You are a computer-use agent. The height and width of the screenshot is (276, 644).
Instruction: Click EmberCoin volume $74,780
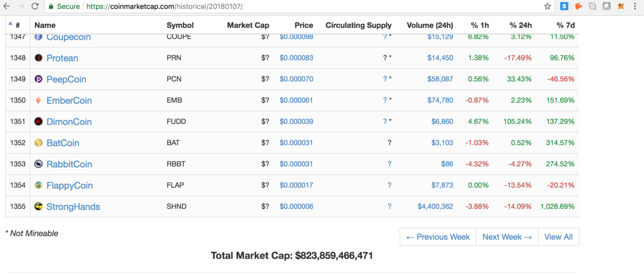point(440,100)
